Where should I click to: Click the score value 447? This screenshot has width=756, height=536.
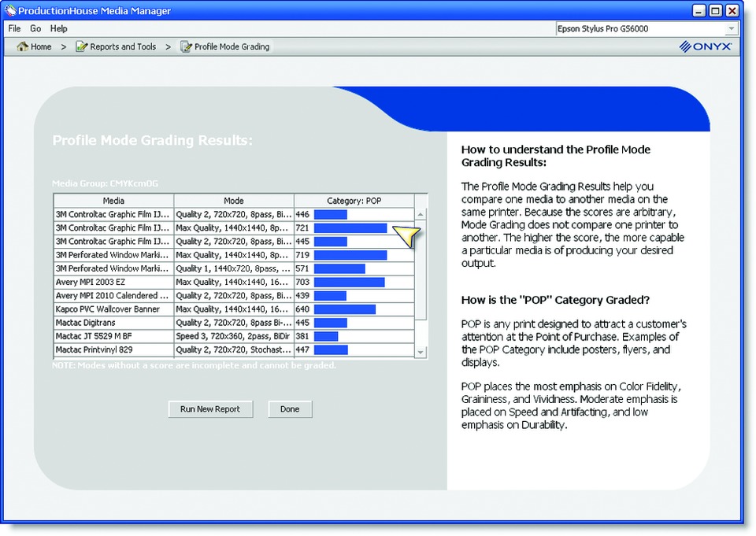coord(302,349)
